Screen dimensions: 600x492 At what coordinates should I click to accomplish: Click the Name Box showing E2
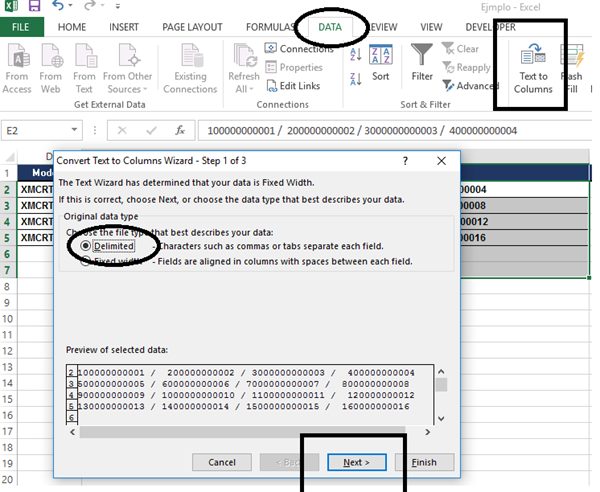41,130
